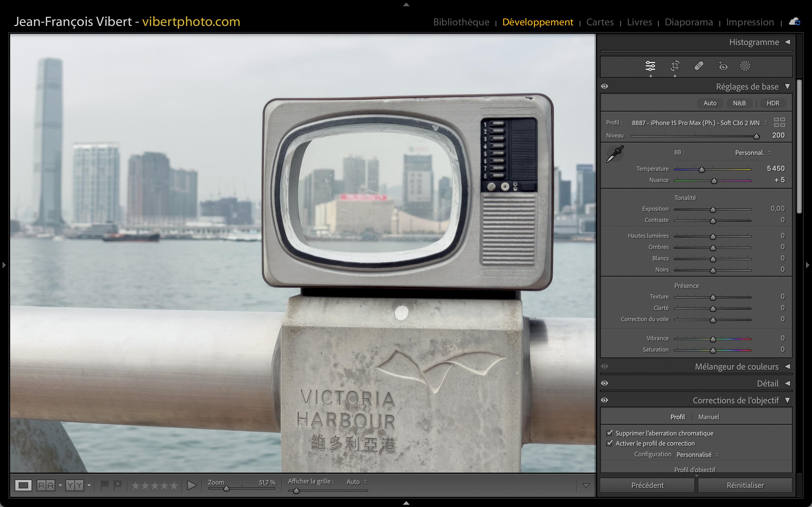
Task: Click the Température slider handle
Action: [x=701, y=170]
